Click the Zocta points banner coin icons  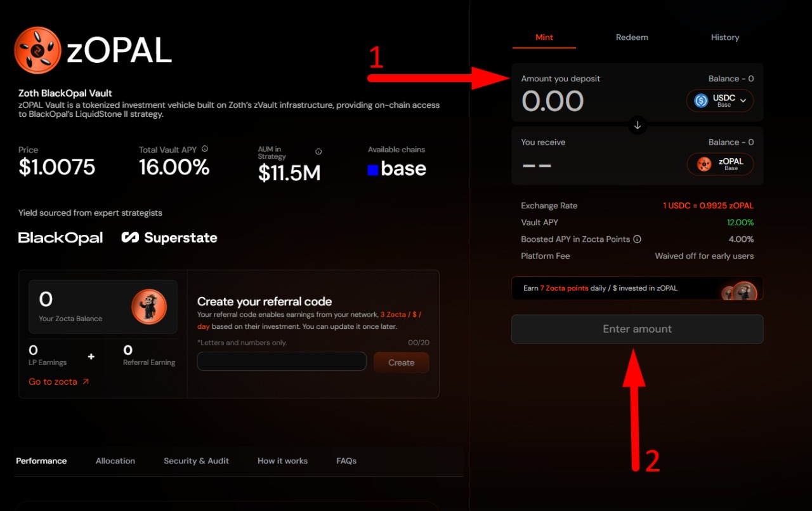(x=740, y=291)
